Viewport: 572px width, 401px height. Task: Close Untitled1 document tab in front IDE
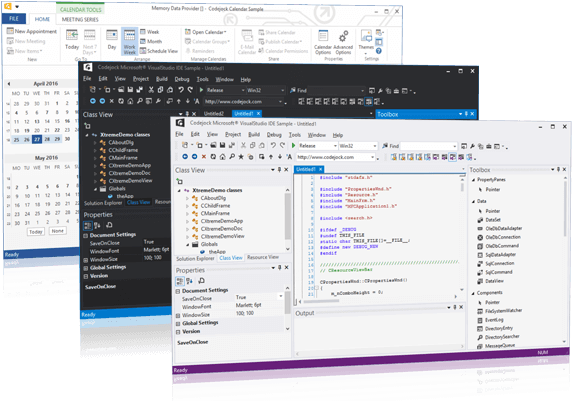pos(320,169)
